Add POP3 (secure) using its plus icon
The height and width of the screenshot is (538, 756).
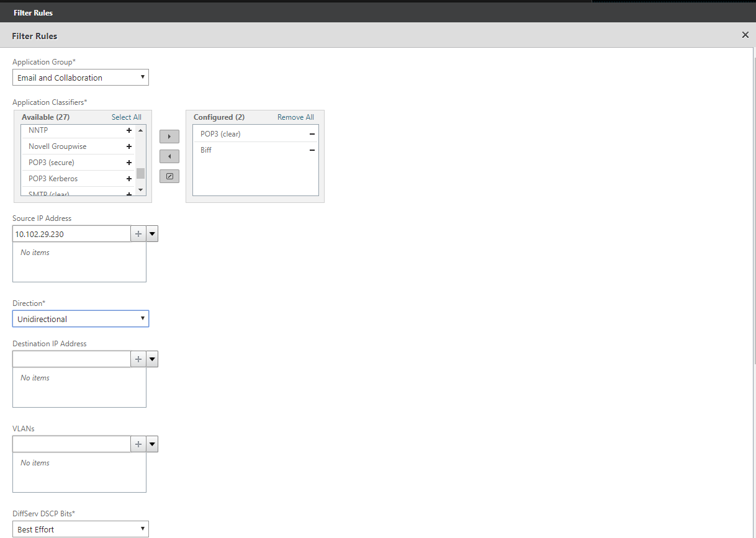[x=129, y=163]
